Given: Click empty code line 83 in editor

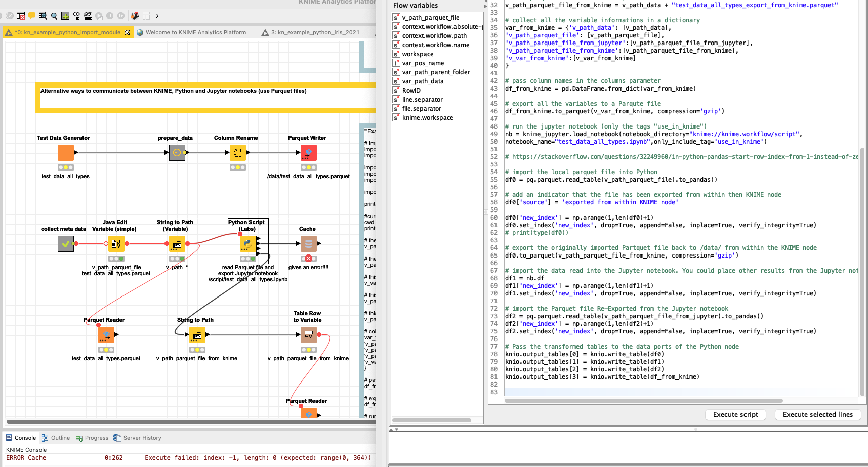Looking at the screenshot, I should tap(682, 392).
